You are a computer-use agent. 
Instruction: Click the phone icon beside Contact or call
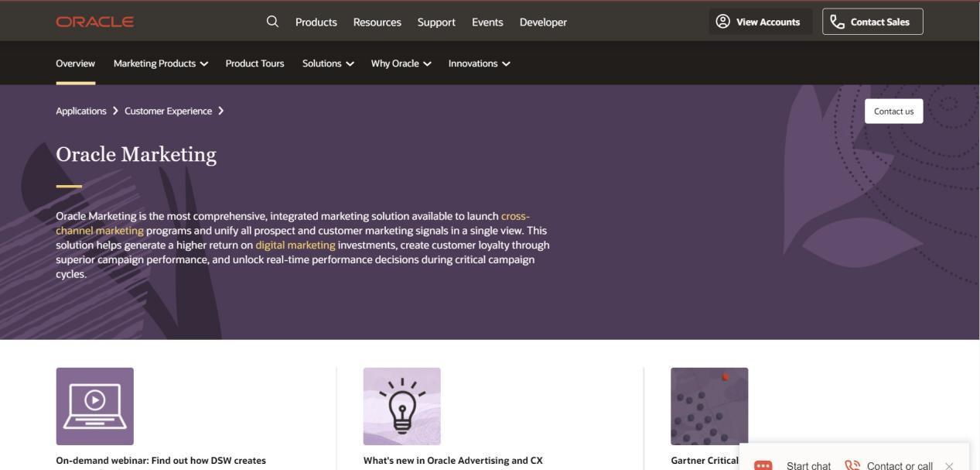click(852, 465)
